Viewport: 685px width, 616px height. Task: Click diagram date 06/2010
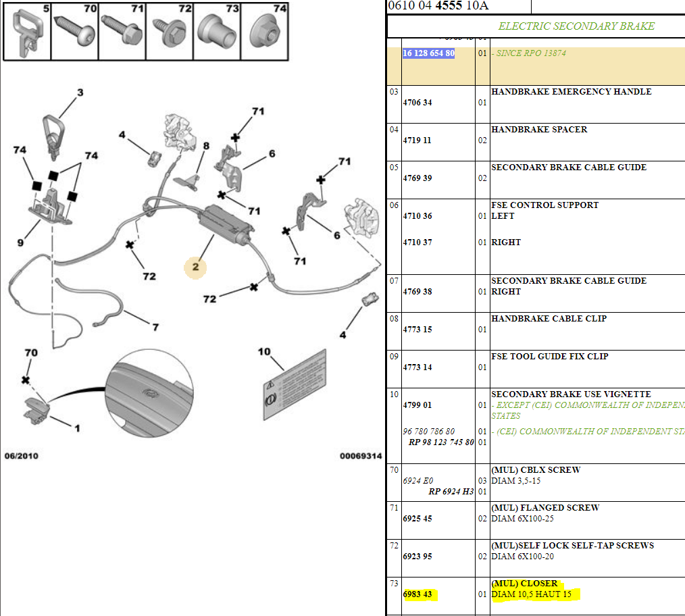[x=22, y=456]
